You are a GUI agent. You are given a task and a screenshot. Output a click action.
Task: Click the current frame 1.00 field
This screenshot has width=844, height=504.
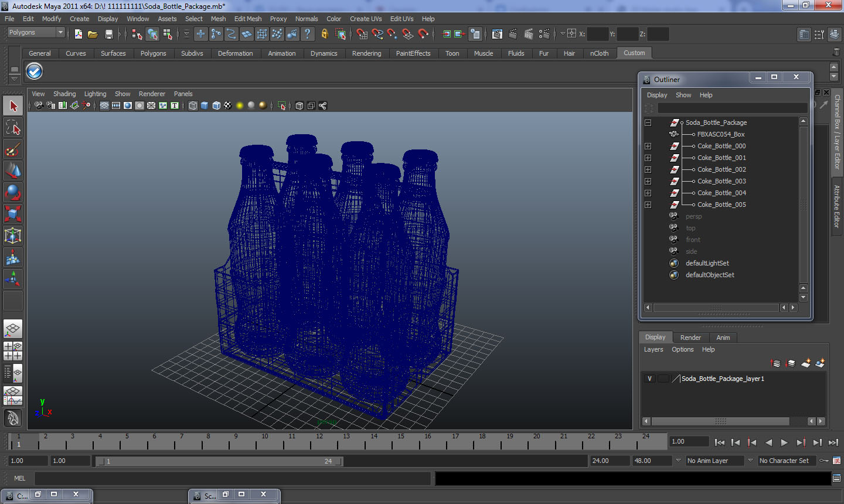click(x=689, y=441)
